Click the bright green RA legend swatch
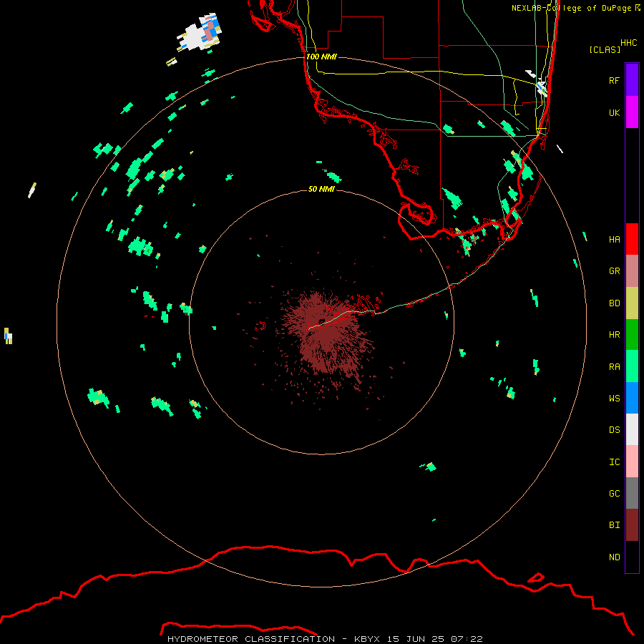The image size is (644, 644). pos(632,366)
